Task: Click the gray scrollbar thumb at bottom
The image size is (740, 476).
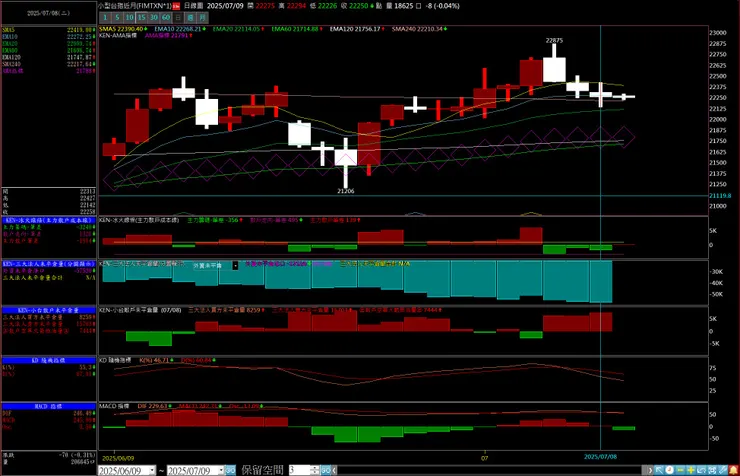Action: 644,470
